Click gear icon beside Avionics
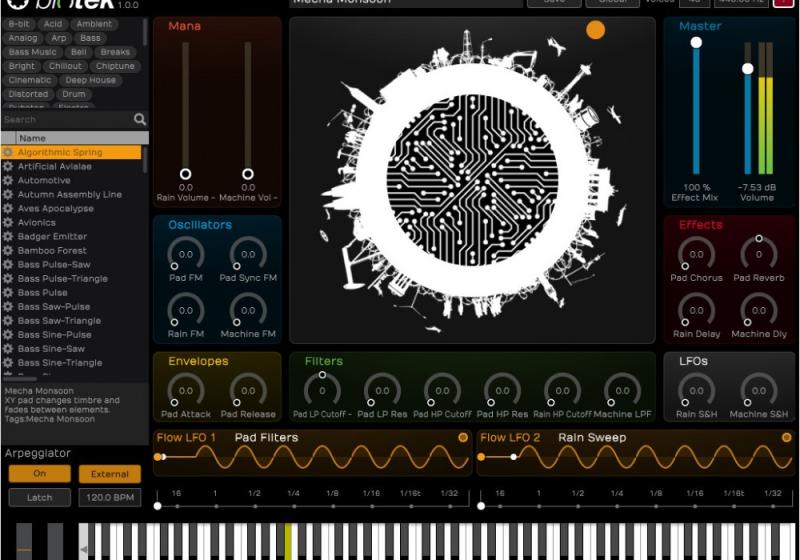Viewport: 800px width, 560px height. point(8,222)
